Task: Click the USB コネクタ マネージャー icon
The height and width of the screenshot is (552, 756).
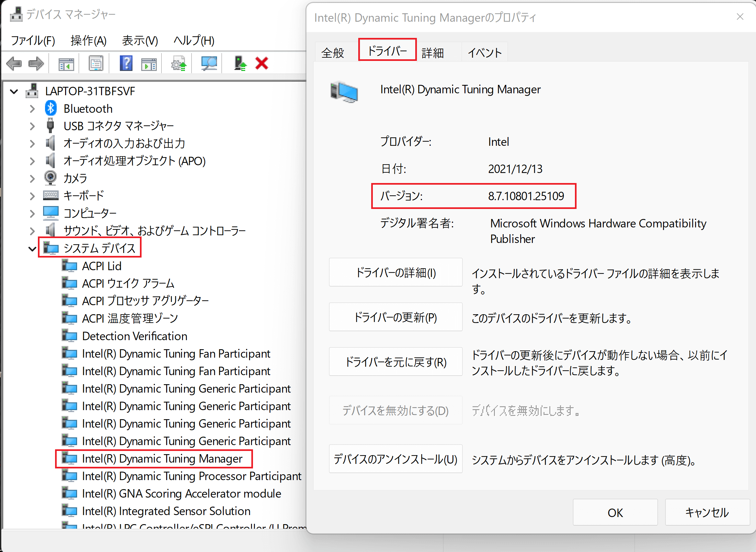Action: pos(51,126)
